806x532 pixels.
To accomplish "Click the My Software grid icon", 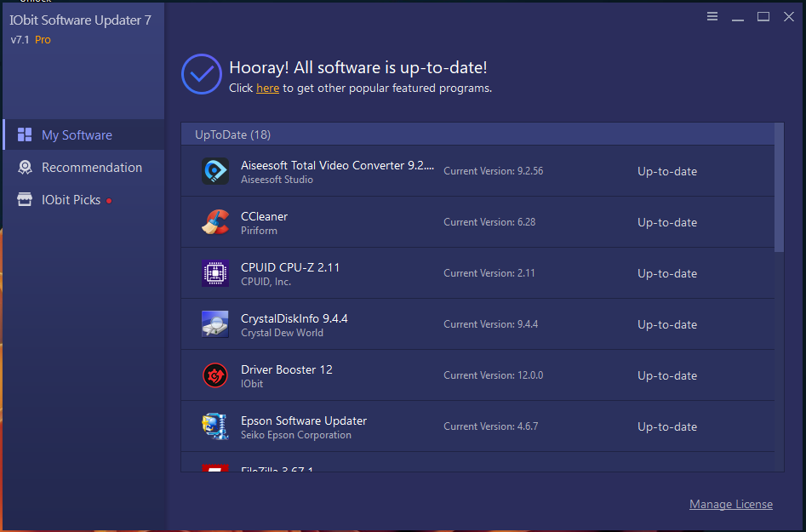I will (25, 134).
